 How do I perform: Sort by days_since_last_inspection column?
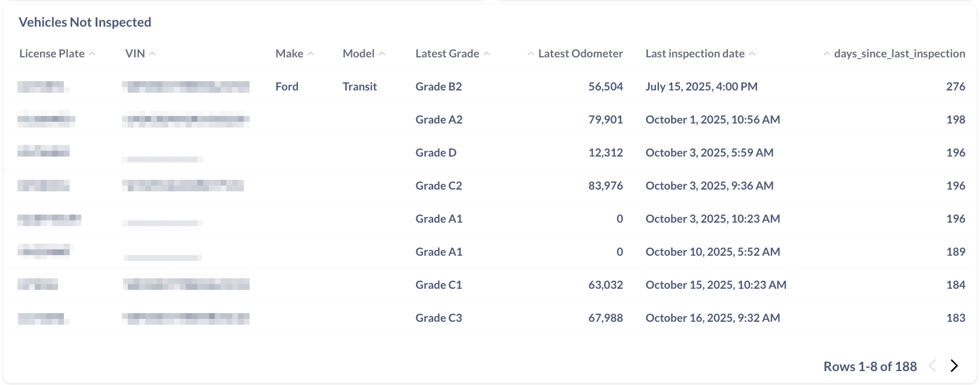point(899,53)
